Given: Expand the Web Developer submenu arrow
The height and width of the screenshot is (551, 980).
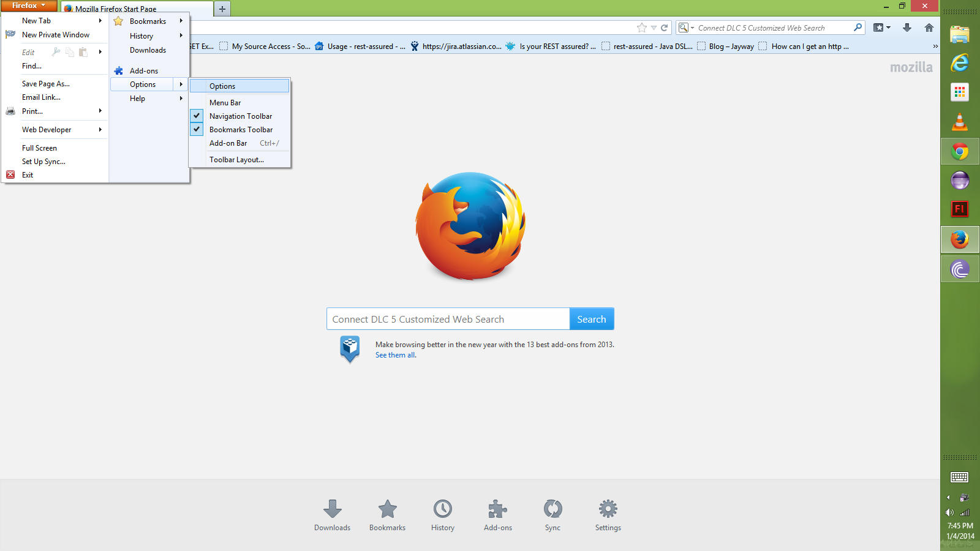Looking at the screenshot, I should (x=100, y=129).
